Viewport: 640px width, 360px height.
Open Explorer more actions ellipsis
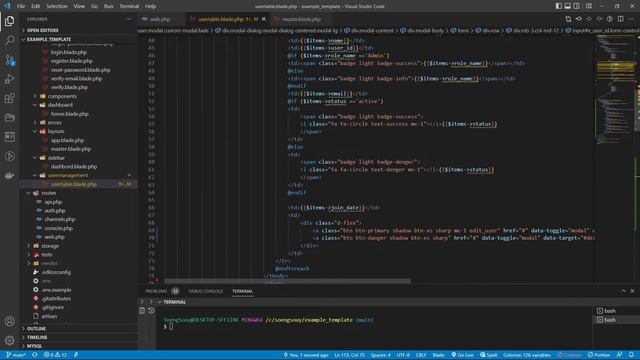click(128, 19)
